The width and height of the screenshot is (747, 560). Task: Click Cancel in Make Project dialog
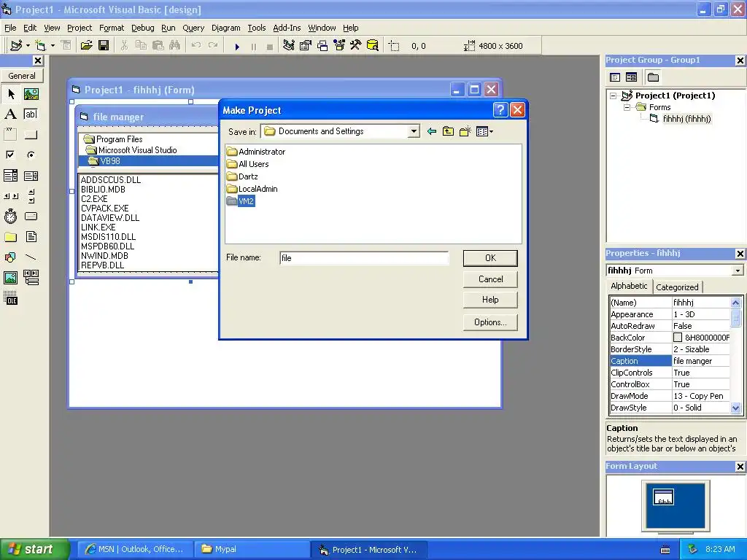(x=490, y=279)
